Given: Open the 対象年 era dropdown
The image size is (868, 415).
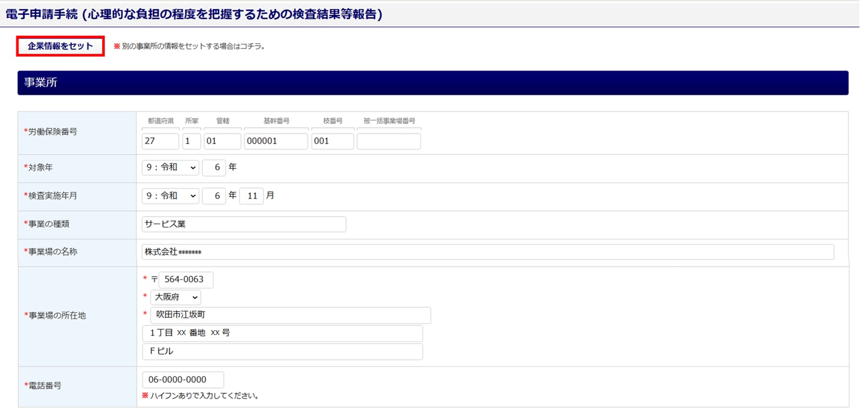Looking at the screenshot, I should pyautogui.click(x=171, y=168).
